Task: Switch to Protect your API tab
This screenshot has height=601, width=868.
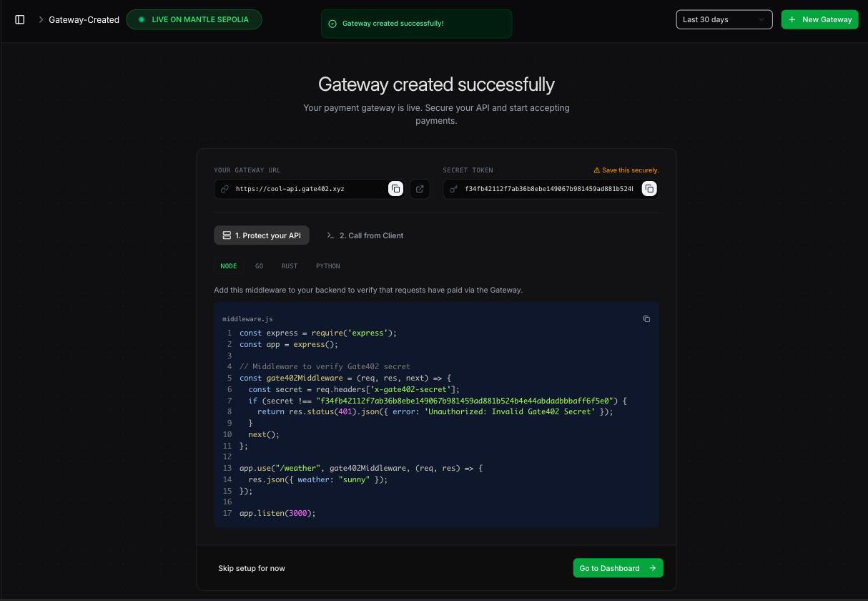Action: (261, 235)
